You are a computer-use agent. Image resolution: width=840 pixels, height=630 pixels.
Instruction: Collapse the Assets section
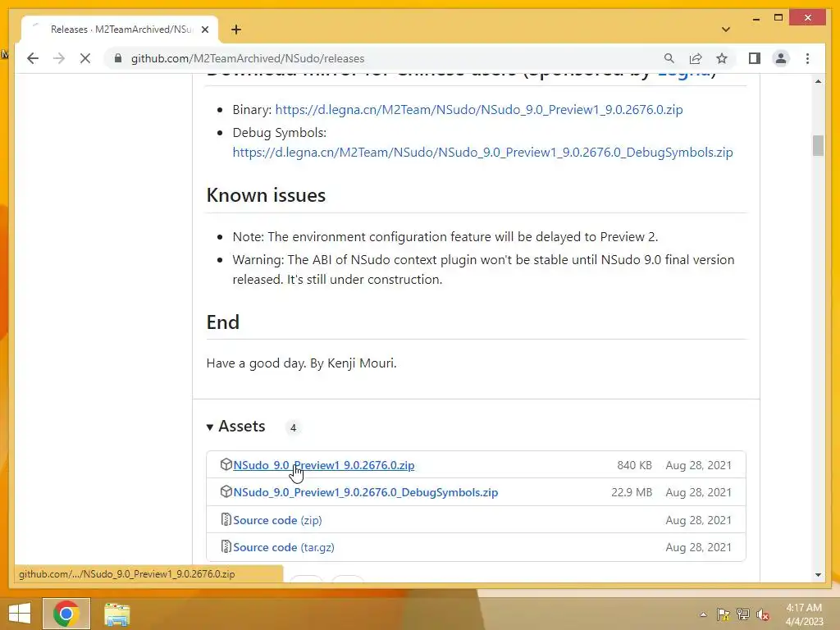pos(235,427)
